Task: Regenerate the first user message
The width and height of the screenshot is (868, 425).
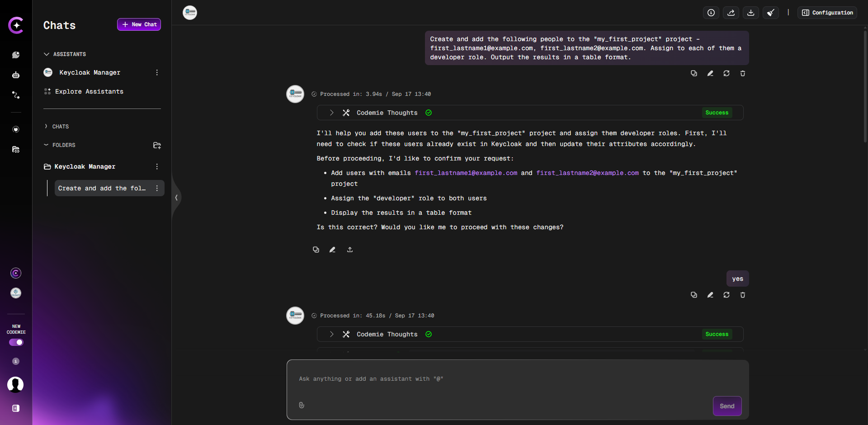Action: coord(726,74)
